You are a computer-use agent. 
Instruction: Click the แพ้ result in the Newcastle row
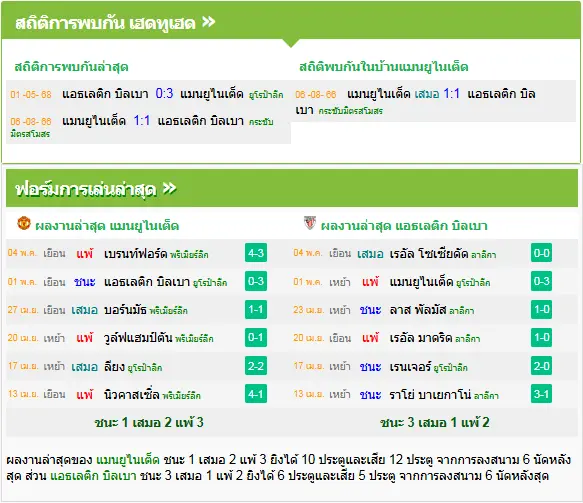pos(85,394)
